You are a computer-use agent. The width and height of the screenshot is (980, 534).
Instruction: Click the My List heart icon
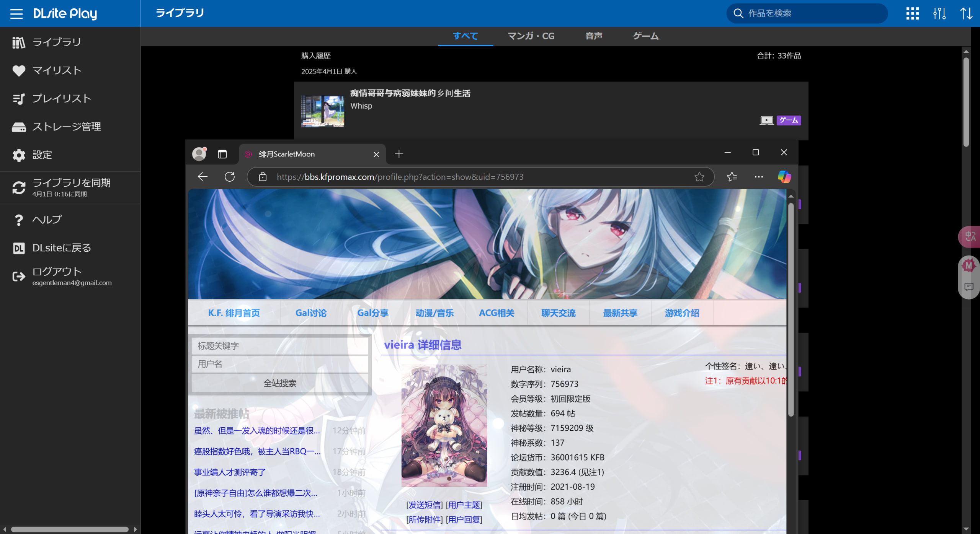pos(18,71)
